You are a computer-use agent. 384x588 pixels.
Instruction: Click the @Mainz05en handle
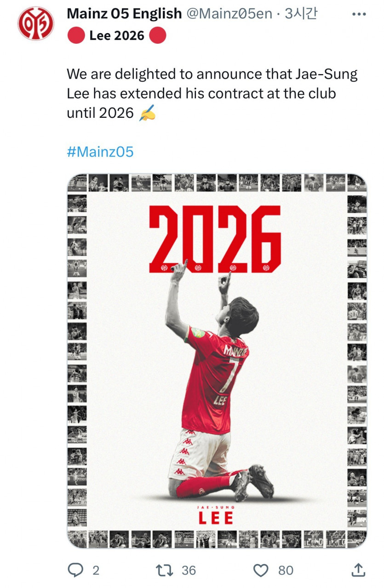click(x=229, y=14)
